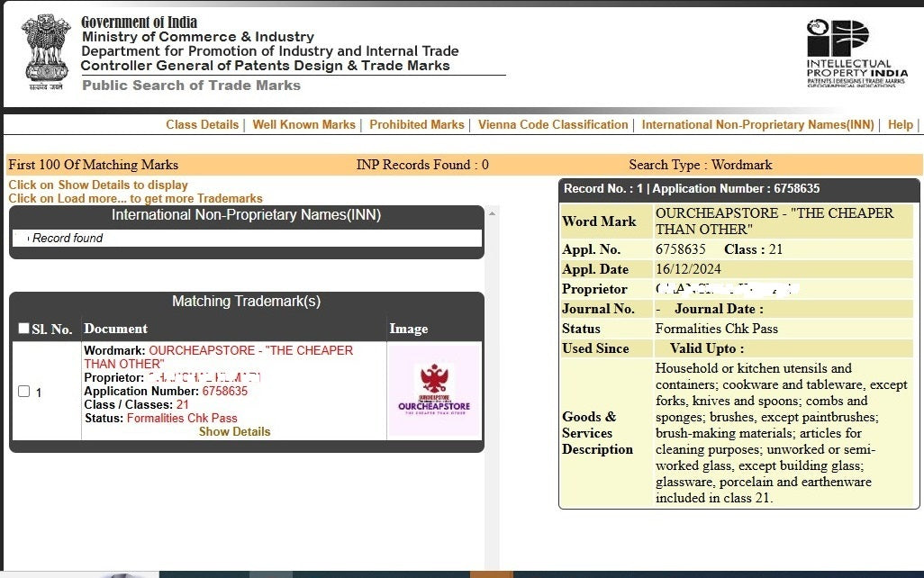
Task: Toggle the Sl. No. select-all checkbox
Action: click(x=24, y=329)
